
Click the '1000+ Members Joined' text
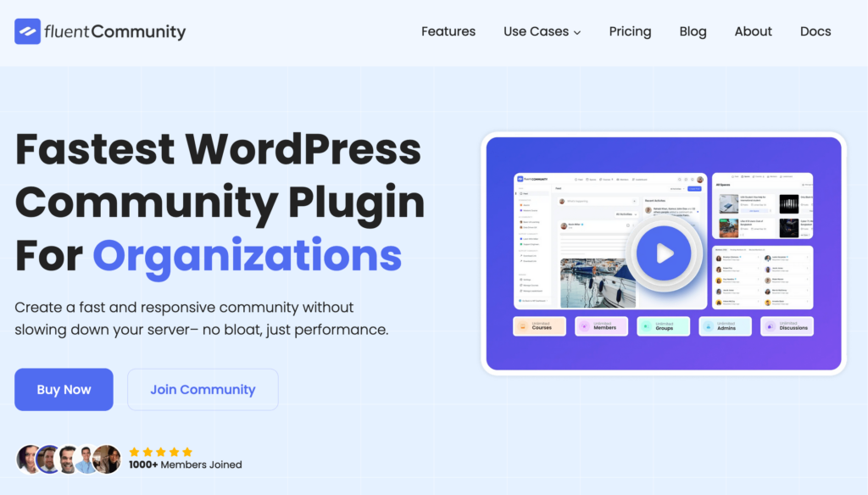[x=186, y=464]
